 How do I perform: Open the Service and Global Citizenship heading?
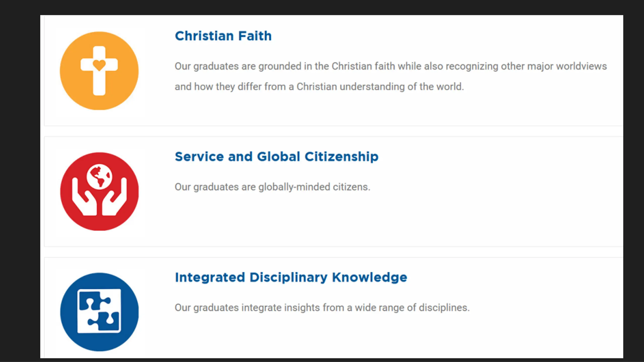pos(276,157)
